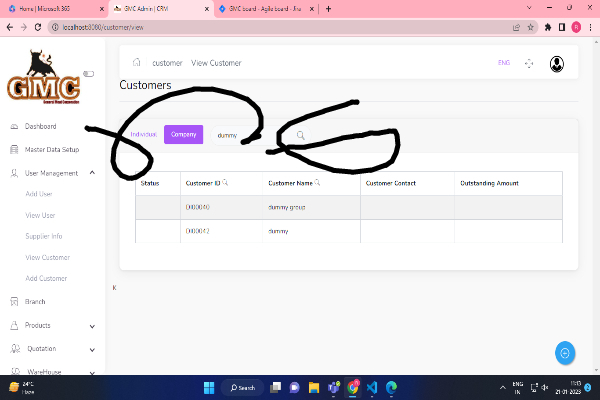600x400 pixels.
Task: Change language using ENG selector
Action: click(x=503, y=63)
